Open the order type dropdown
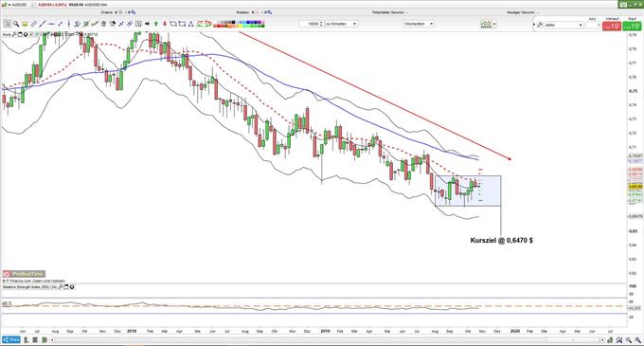Image resolution: width=644 pixels, height=346 pixels. click(x=563, y=25)
